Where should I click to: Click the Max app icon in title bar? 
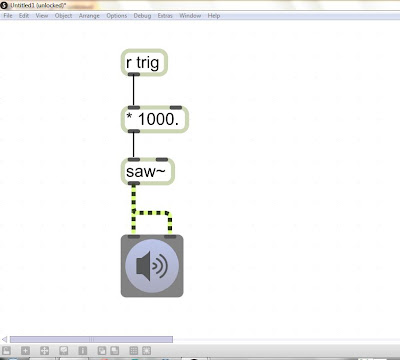coord(4,5)
